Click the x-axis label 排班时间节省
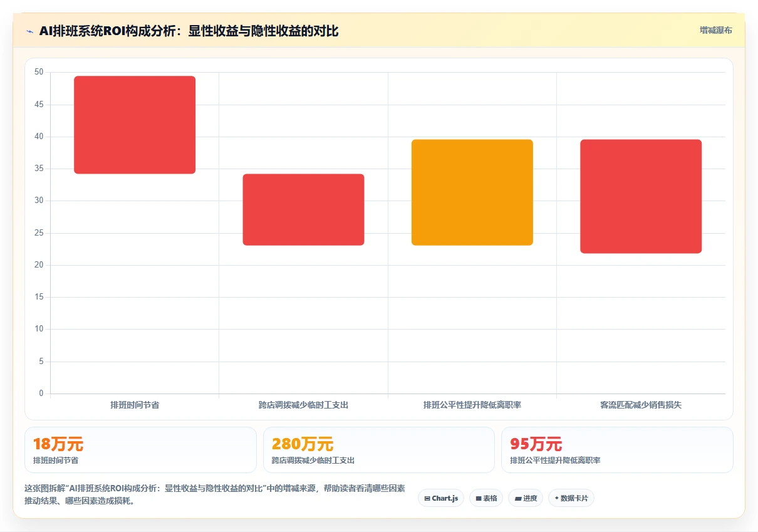 tap(135, 405)
